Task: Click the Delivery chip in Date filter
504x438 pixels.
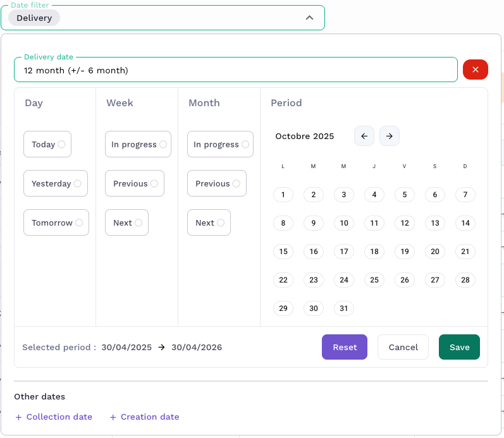Action: pos(34,18)
